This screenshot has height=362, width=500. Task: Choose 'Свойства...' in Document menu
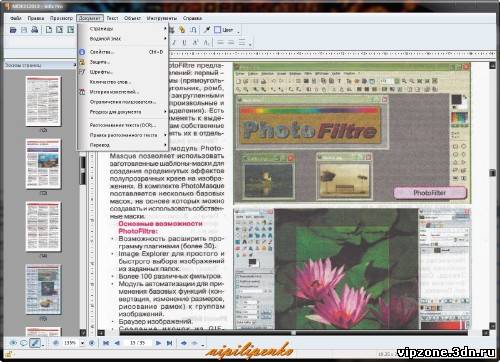[123, 52]
